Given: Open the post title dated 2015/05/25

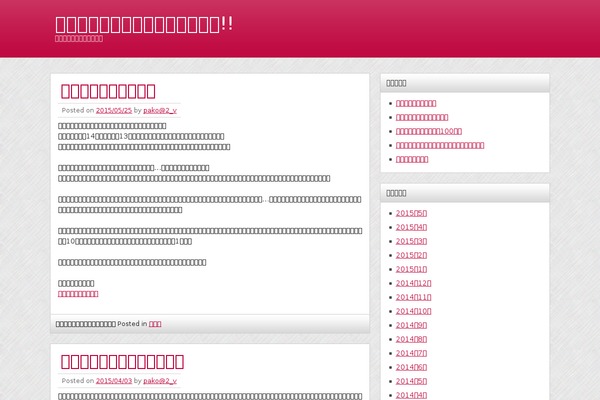Looking at the screenshot, I should [x=108, y=91].
